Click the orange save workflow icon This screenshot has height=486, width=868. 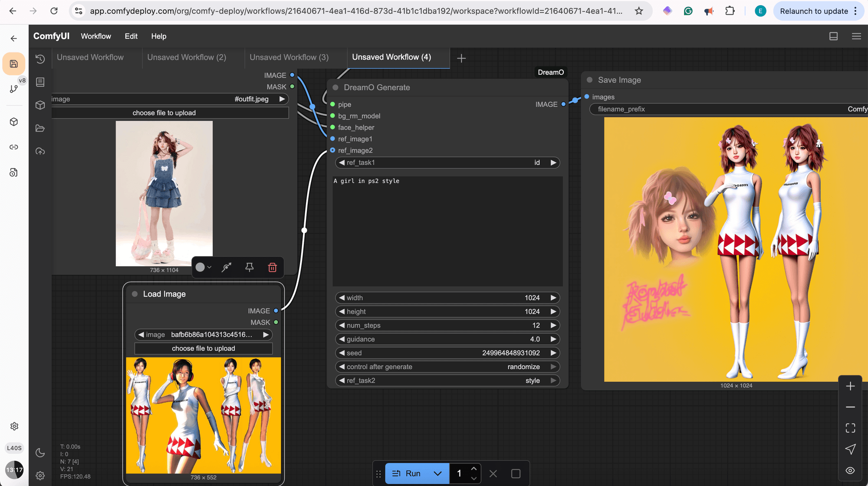coord(14,63)
